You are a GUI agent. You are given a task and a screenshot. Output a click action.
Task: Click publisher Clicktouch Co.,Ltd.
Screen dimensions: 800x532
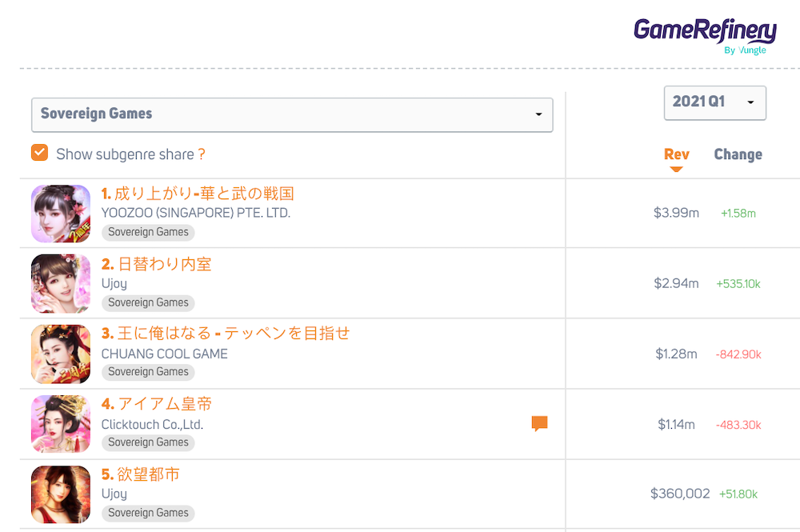152,424
